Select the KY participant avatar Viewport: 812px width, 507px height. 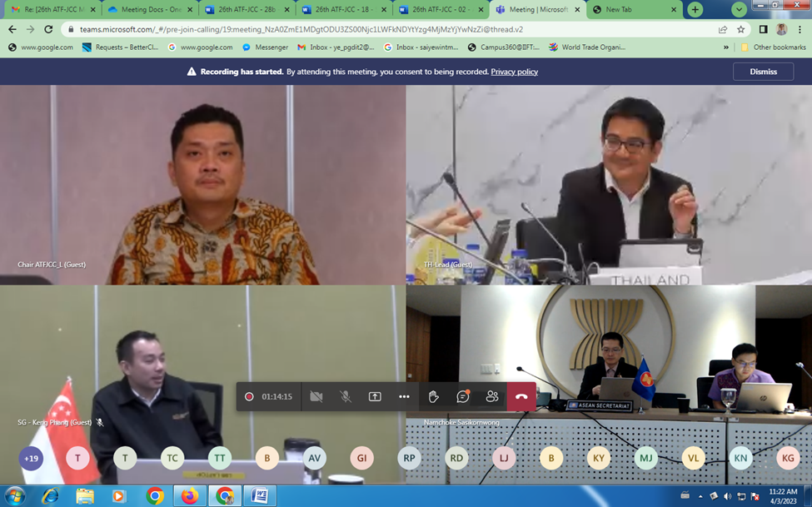[x=598, y=458]
